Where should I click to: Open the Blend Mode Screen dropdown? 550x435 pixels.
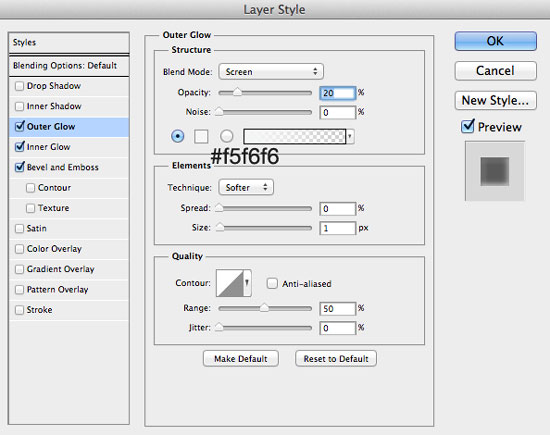pyautogui.click(x=271, y=72)
